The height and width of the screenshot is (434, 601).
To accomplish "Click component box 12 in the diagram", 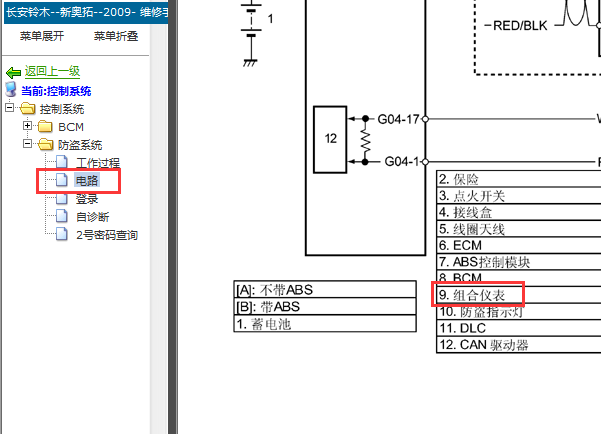I will pos(330,140).
